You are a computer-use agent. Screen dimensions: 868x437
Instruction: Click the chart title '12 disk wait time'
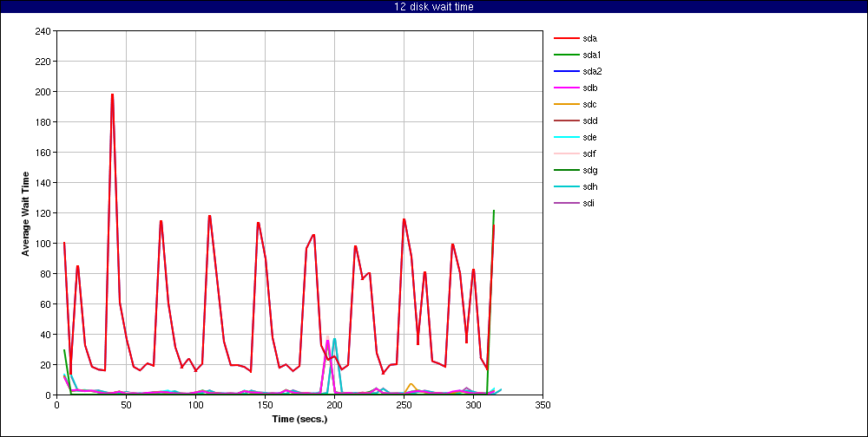[433, 7]
